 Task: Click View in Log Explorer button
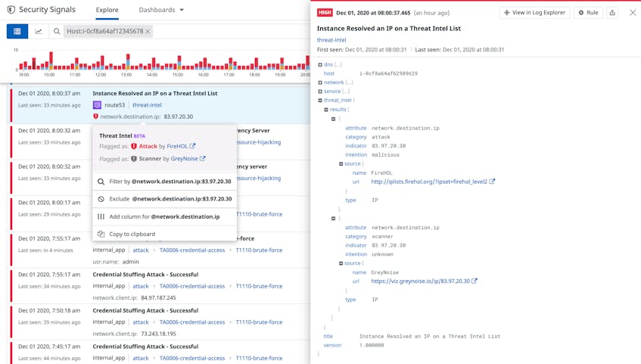534,13
